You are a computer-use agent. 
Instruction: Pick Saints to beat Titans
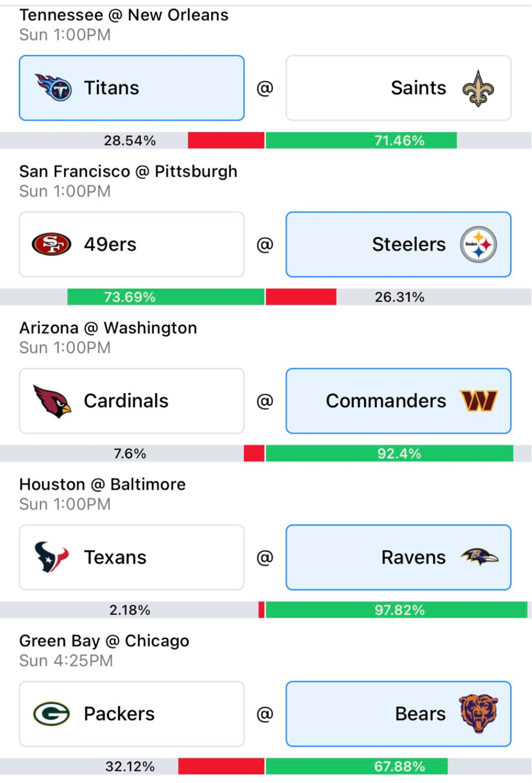coord(398,88)
